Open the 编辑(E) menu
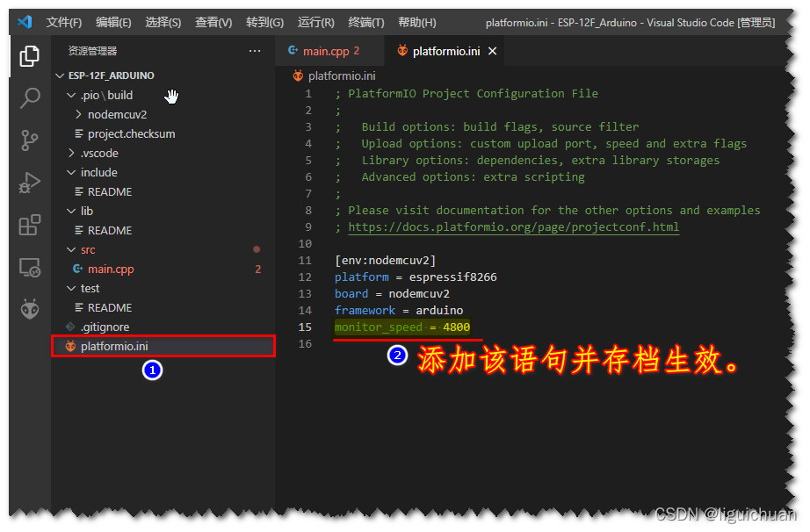 click(113, 22)
